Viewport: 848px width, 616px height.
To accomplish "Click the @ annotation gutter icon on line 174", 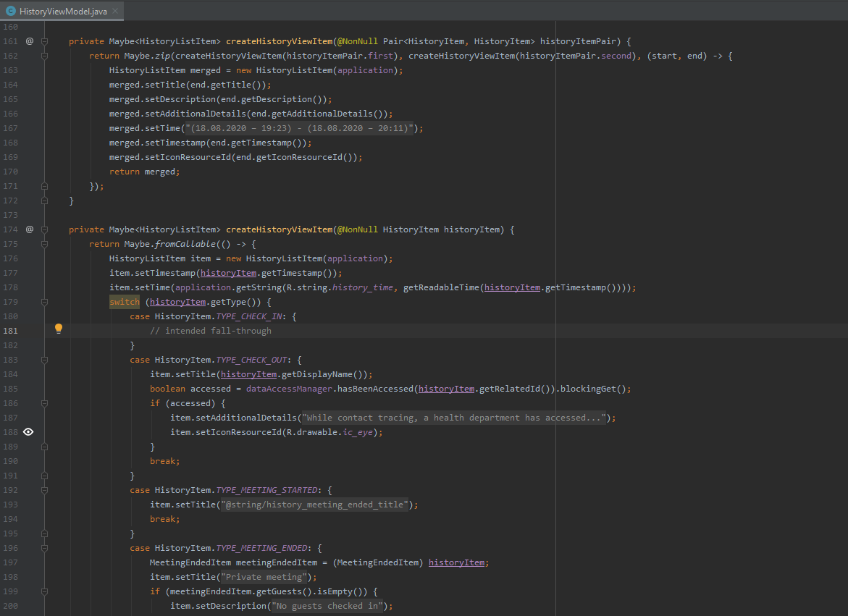I will [30, 229].
